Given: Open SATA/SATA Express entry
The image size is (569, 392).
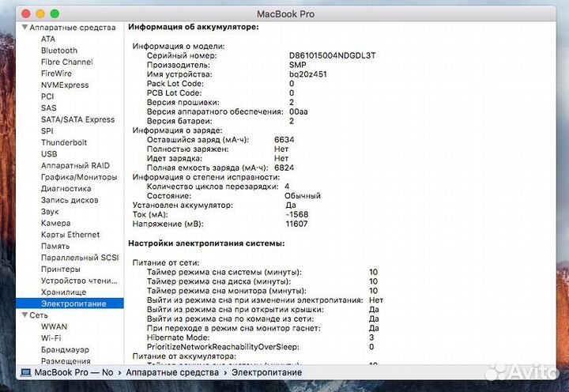Looking at the screenshot, I should coord(77,119).
